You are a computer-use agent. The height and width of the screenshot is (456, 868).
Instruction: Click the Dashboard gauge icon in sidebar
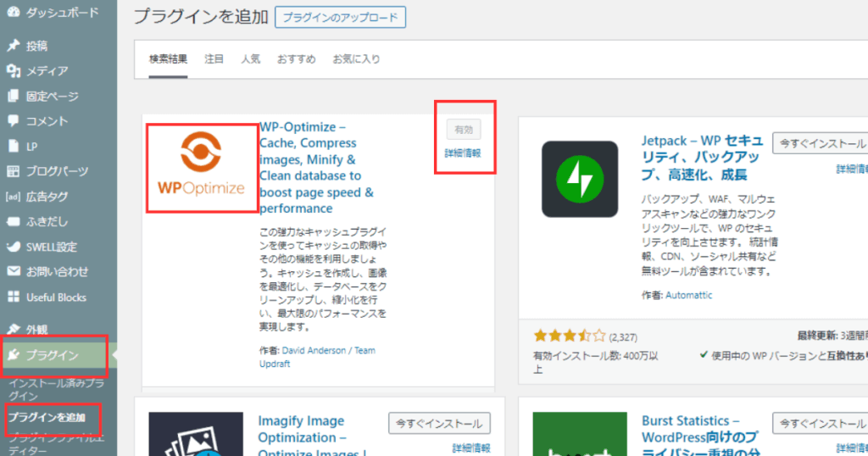(14, 13)
